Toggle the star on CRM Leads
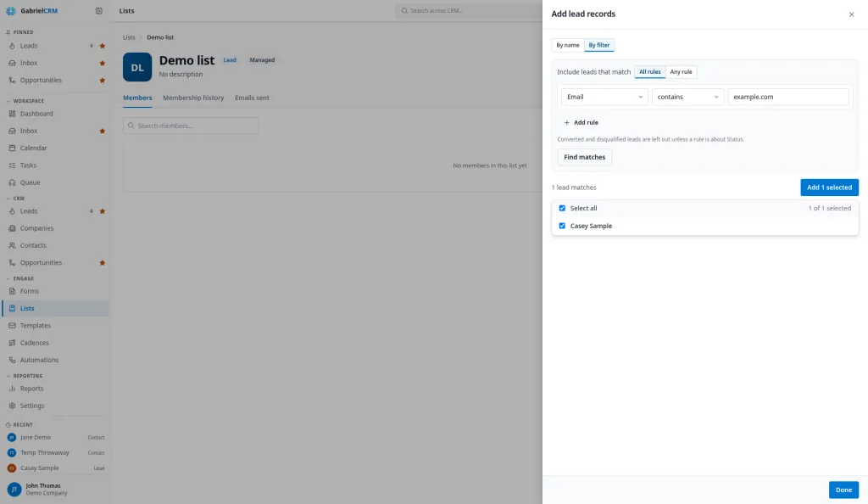The image size is (868, 504). pos(103,211)
